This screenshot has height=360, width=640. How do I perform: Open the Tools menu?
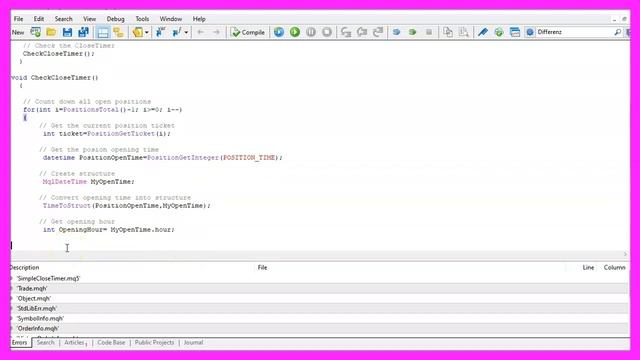tap(142, 19)
